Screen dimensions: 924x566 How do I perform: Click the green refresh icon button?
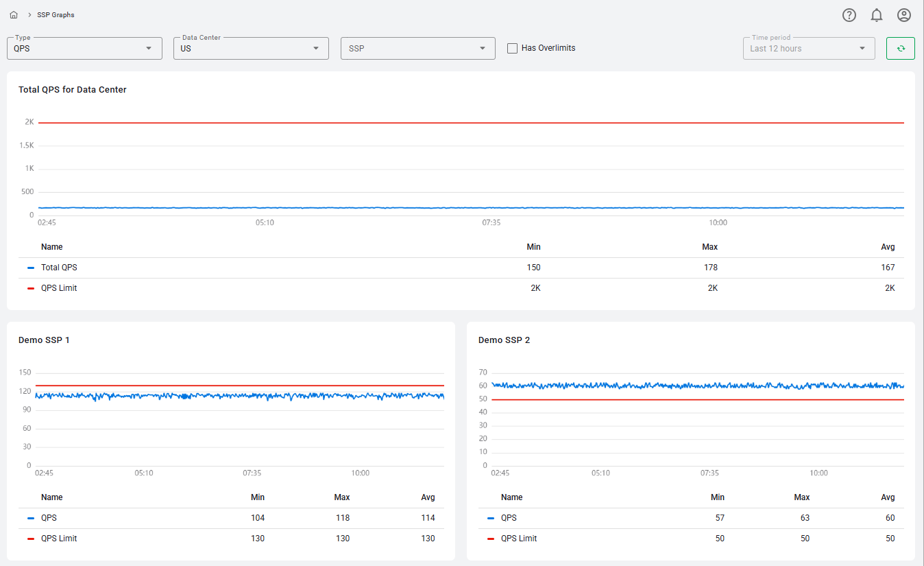point(900,48)
